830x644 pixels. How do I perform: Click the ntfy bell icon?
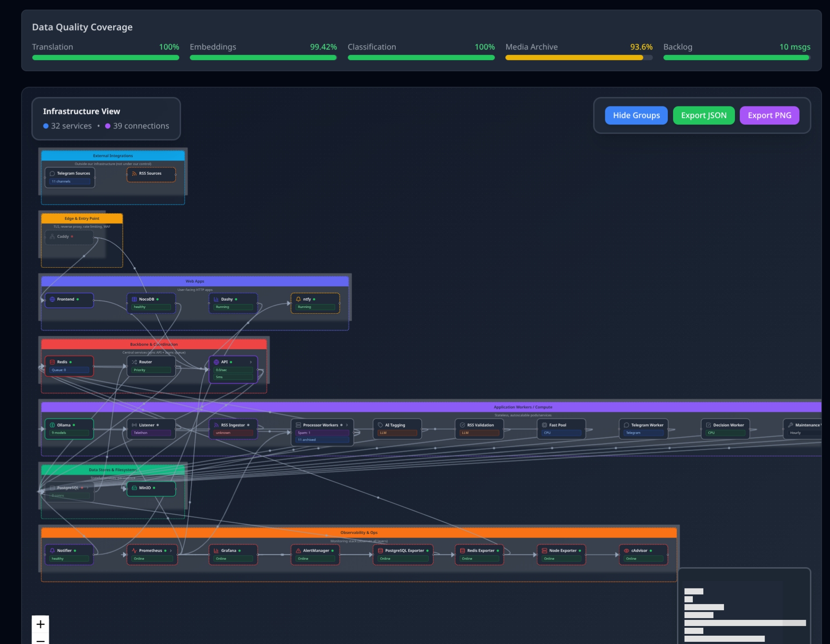298,299
